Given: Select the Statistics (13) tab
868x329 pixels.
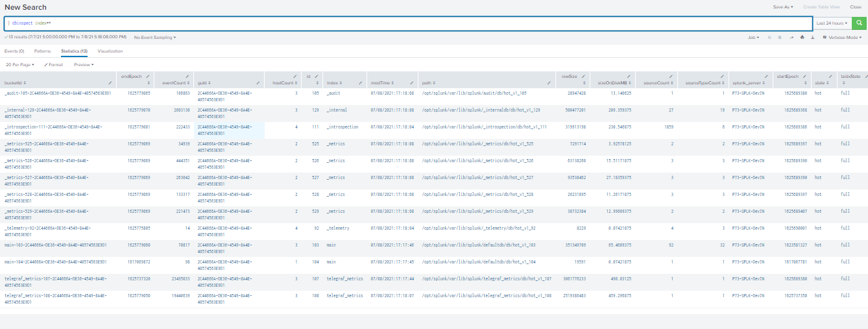Looking at the screenshot, I should click(75, 51).
